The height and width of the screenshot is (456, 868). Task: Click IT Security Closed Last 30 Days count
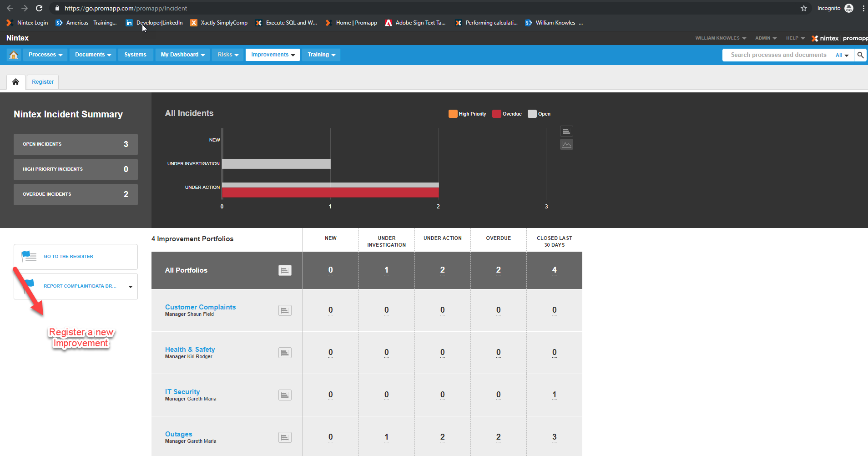(555, 395)
